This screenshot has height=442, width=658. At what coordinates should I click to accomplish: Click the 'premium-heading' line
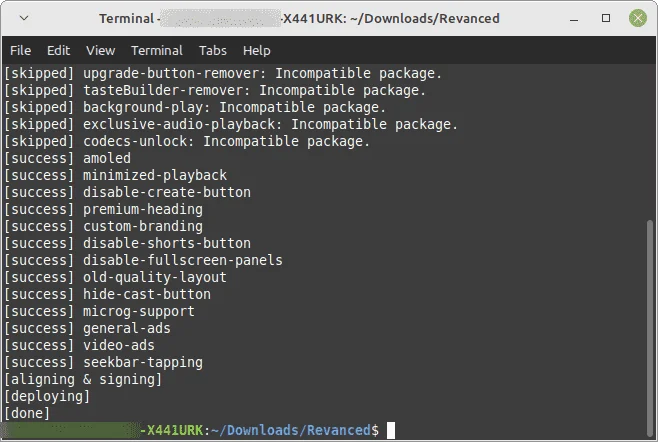104,209
